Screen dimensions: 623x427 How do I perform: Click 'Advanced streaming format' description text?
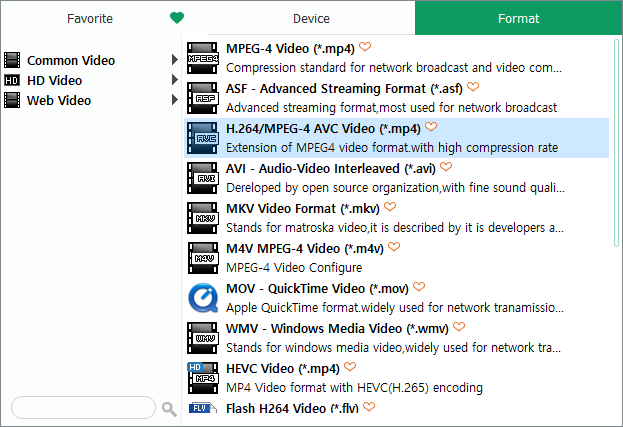391,108
